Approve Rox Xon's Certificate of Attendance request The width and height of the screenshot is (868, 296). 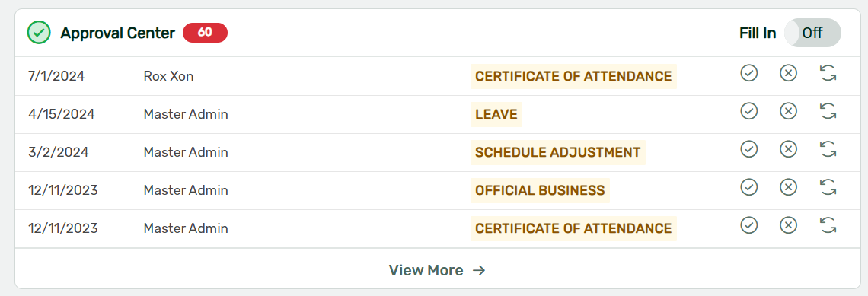point(748,73)
